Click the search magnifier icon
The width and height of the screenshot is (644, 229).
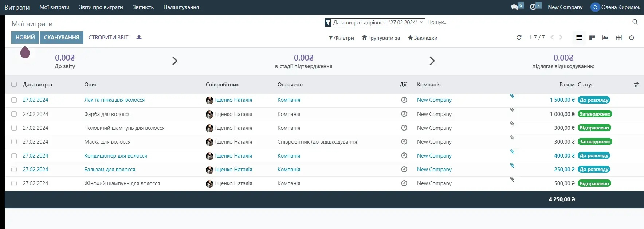point(635,22)
